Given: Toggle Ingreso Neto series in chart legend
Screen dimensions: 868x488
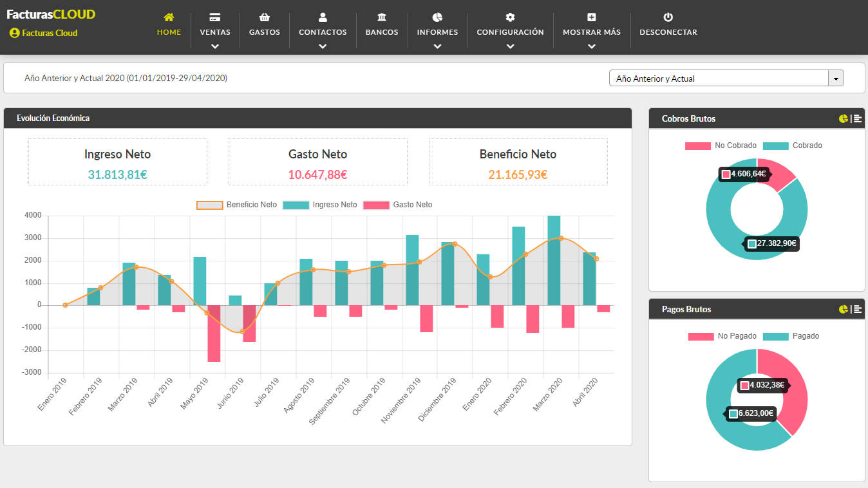Looking at the screenshot, I should [320, 205].
